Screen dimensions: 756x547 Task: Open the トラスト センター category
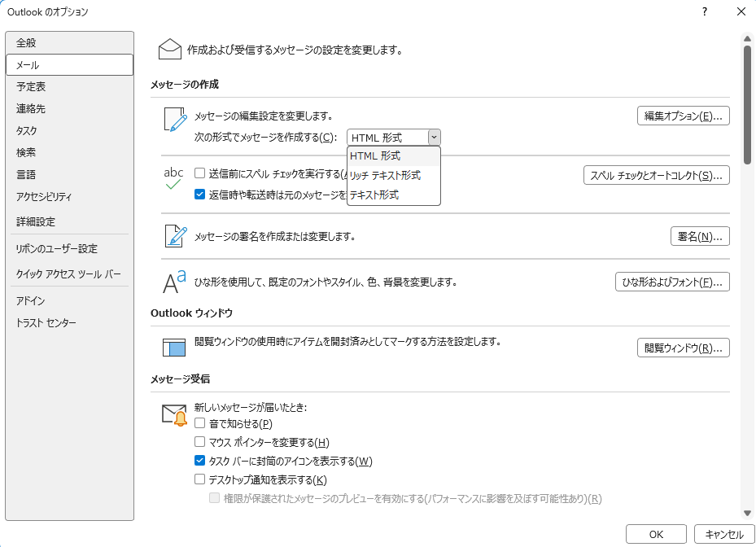69,322
